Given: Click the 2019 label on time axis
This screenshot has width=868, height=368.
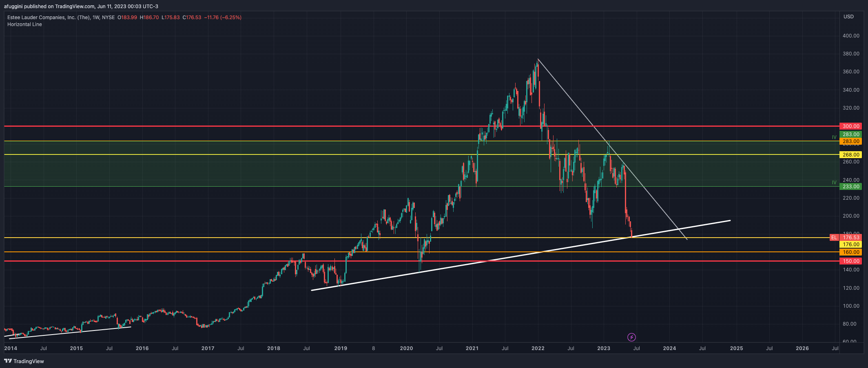Looking at the screenshot, I should coord(341,348).
